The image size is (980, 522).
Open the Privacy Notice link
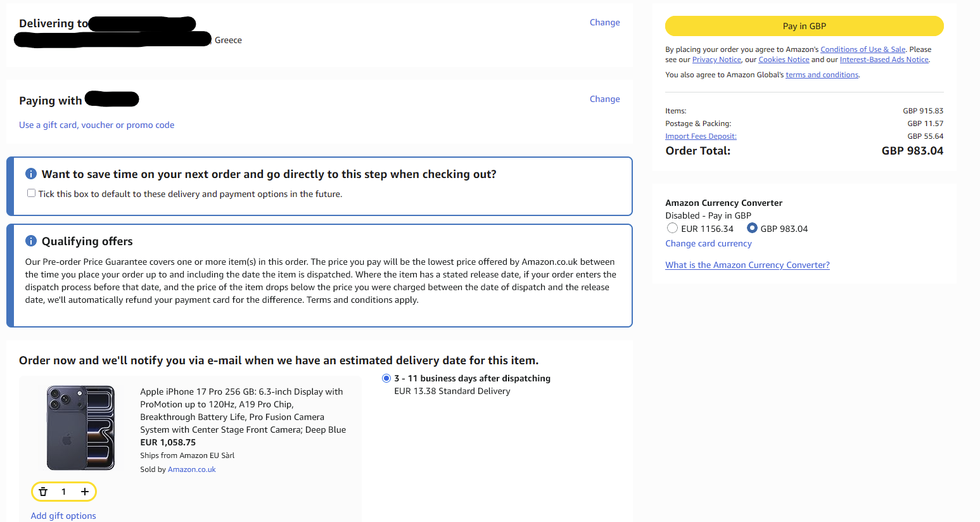point(716,60)
